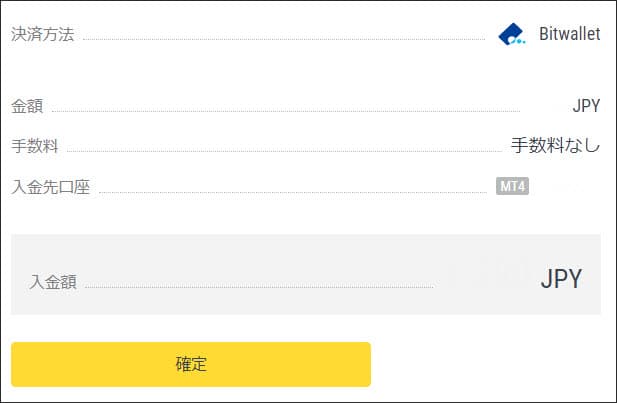The width and height of the screenshot is (617, 403).
Task: Click JPY currency in the 金額 row
Action: (x=586, y=106)
